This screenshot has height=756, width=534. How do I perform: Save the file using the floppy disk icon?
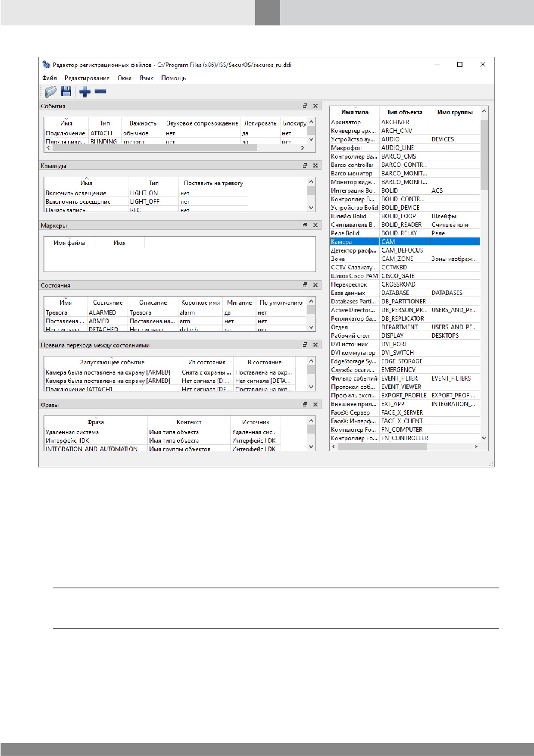click(66, 91)
